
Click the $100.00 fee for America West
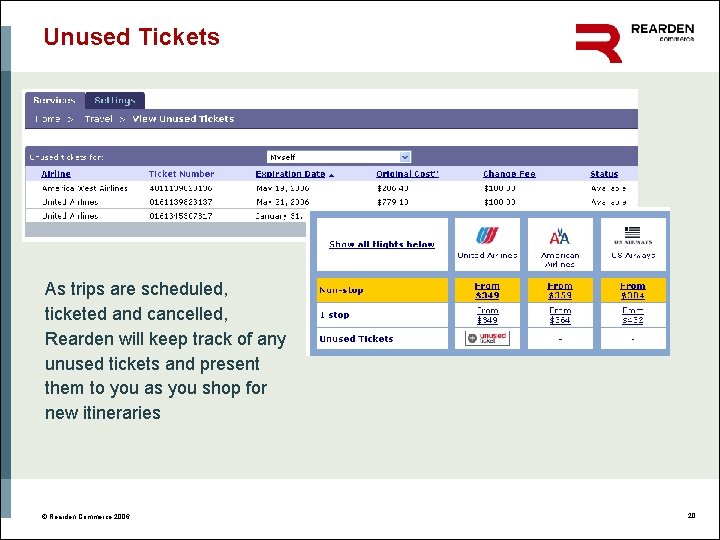pyautogui.click(x=500, y=188)
